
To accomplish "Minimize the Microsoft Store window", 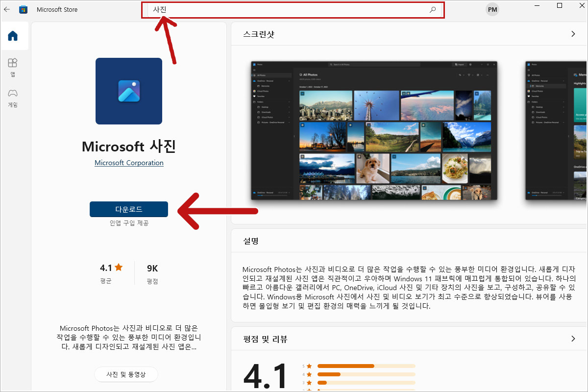I will point(537,6).
